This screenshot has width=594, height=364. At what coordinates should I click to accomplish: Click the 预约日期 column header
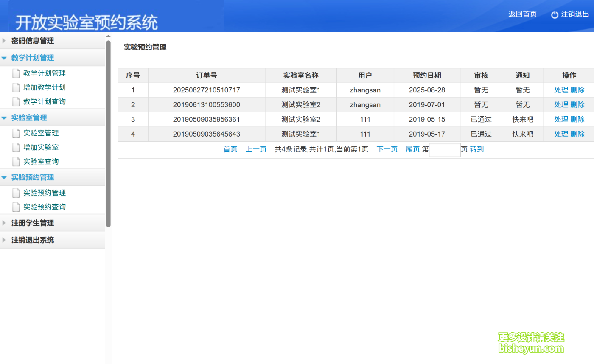point(427,76)
